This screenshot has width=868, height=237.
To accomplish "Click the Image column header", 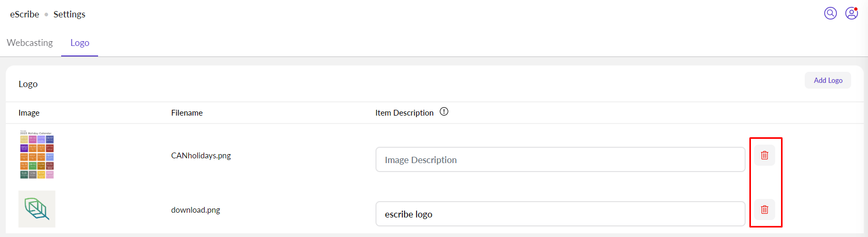I will tap(29, 113).
